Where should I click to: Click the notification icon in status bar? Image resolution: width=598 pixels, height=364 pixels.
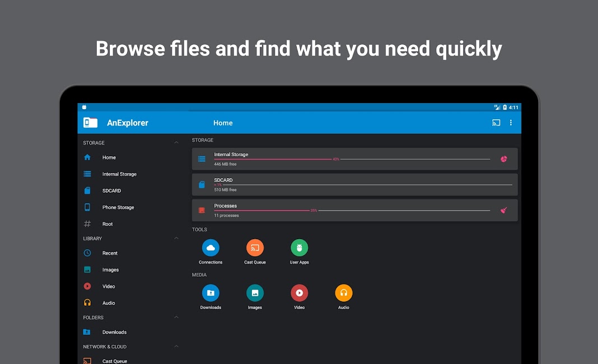pos(85,107)
